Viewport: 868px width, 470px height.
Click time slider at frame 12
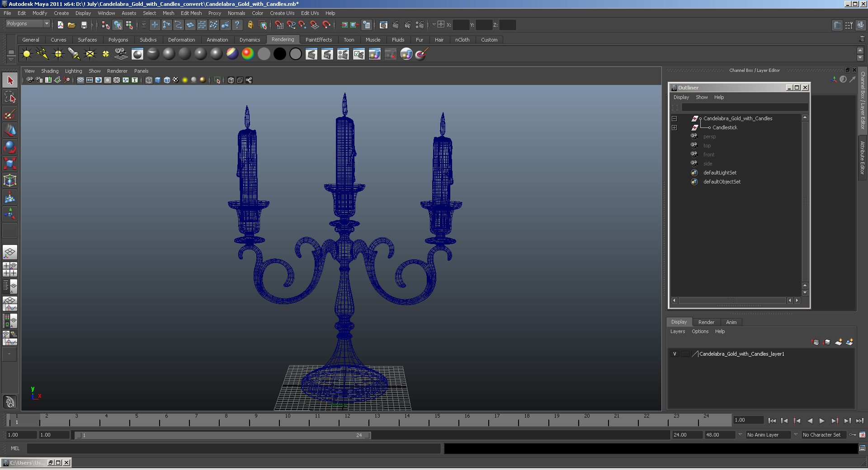click(347, 420)
